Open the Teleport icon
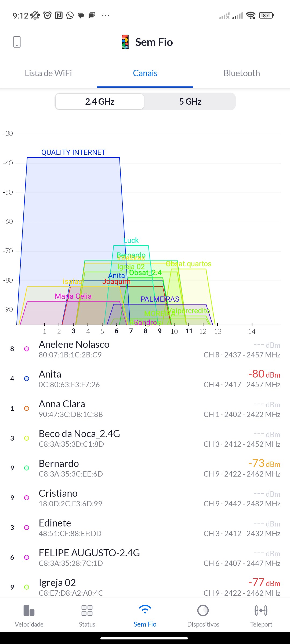Screen dimensions: 290x644 click(x=261, y=610)
